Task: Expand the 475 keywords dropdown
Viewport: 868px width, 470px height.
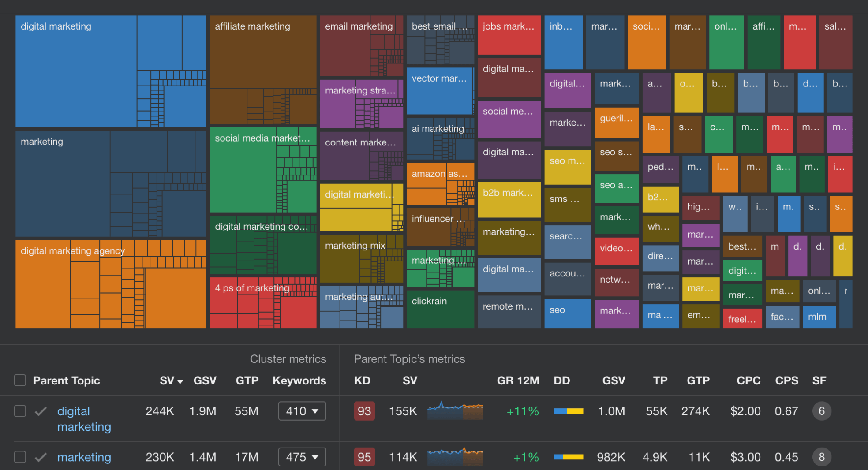Action: (x=302, y=457)
